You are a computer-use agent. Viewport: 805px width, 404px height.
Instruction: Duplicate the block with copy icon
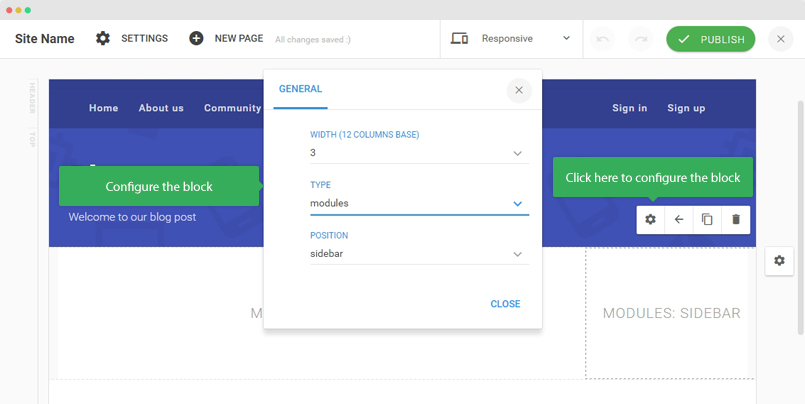coord(707,219)
